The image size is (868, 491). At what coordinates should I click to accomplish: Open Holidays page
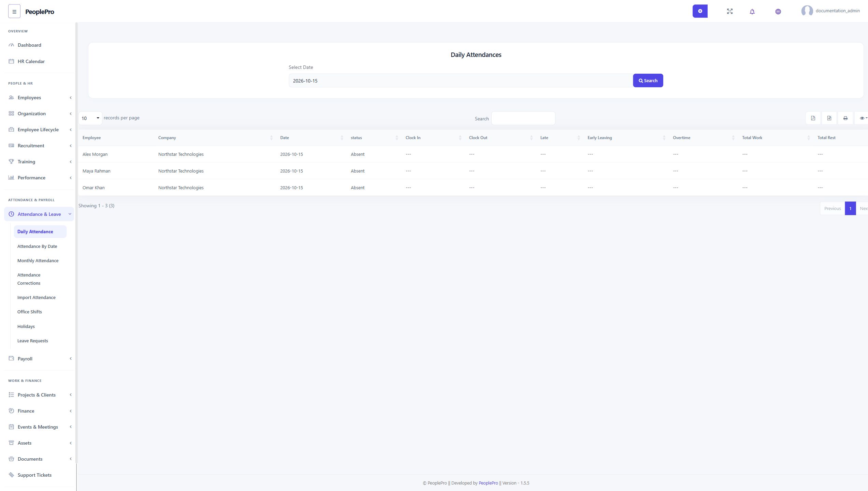pyautogui.click(x=26, y=326)
